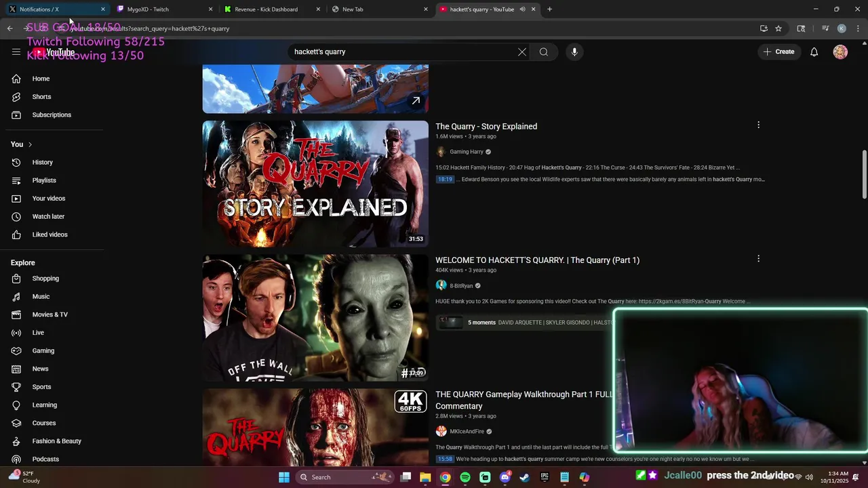Open Discord from the taskbar

click(x=505, y=477)
